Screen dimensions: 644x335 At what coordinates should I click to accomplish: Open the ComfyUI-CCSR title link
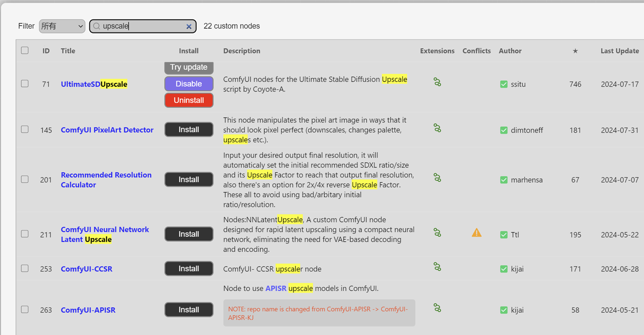(87, 269)
